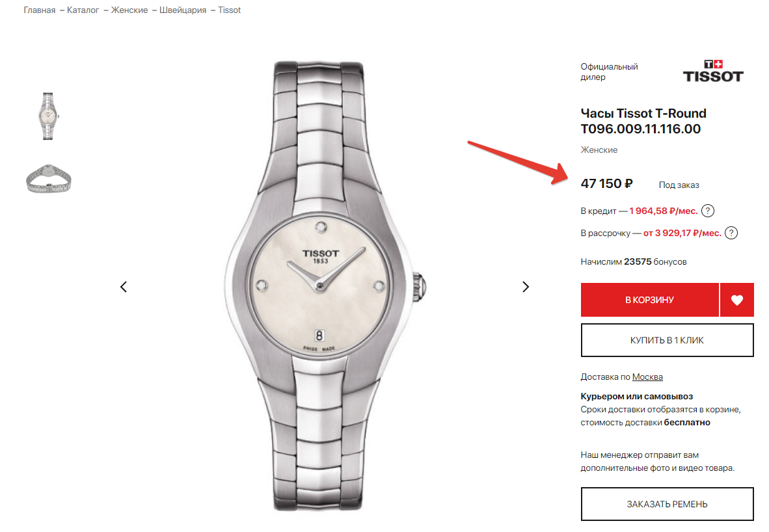The height and width of the screenshot is (532, 769).
Task: Click the red credit price «1 964,58 ₽/мес.»
Action: [663, 211]
